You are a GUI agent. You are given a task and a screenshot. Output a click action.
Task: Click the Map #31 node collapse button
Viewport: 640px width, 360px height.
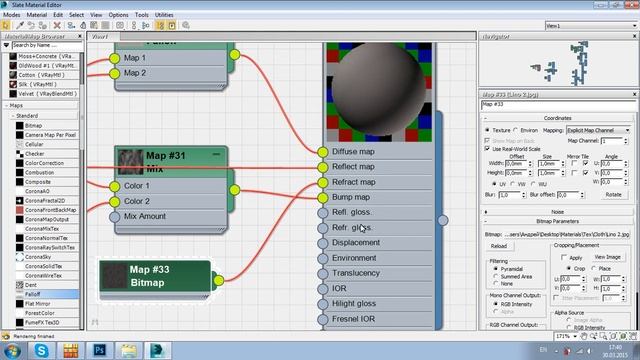click(216, 154)
